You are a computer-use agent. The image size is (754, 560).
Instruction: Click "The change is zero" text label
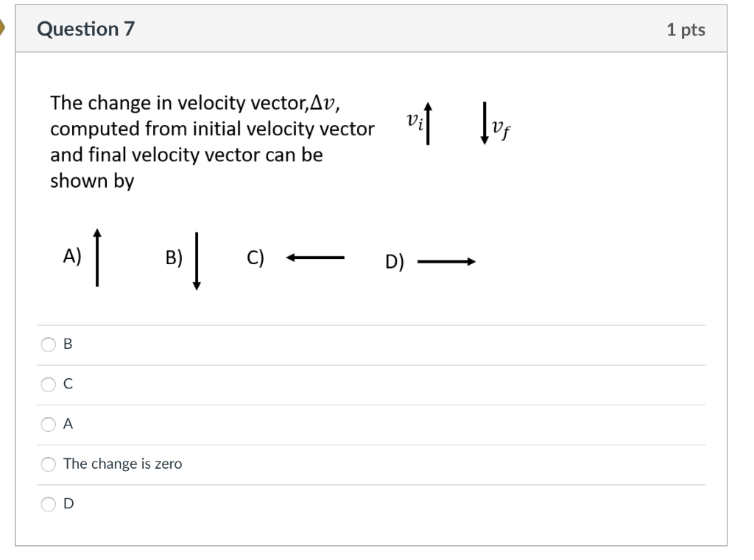(123, 464)
